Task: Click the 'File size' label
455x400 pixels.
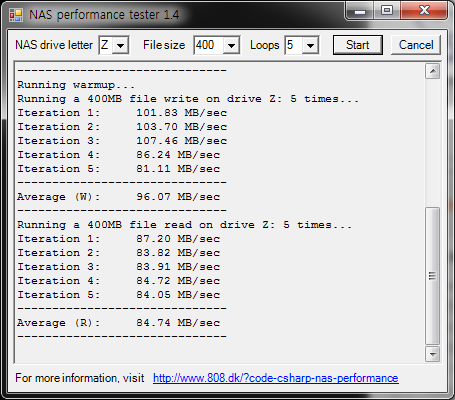Action: point(164,45)
